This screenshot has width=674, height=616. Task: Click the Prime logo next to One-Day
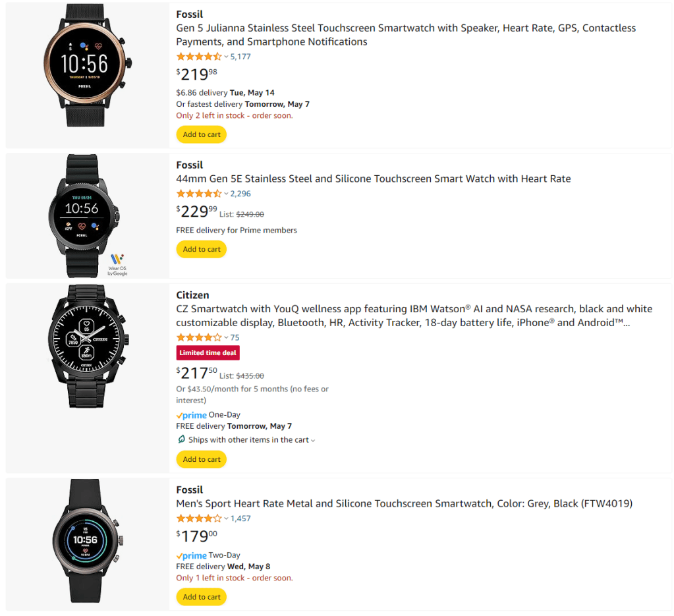(191, 415)
